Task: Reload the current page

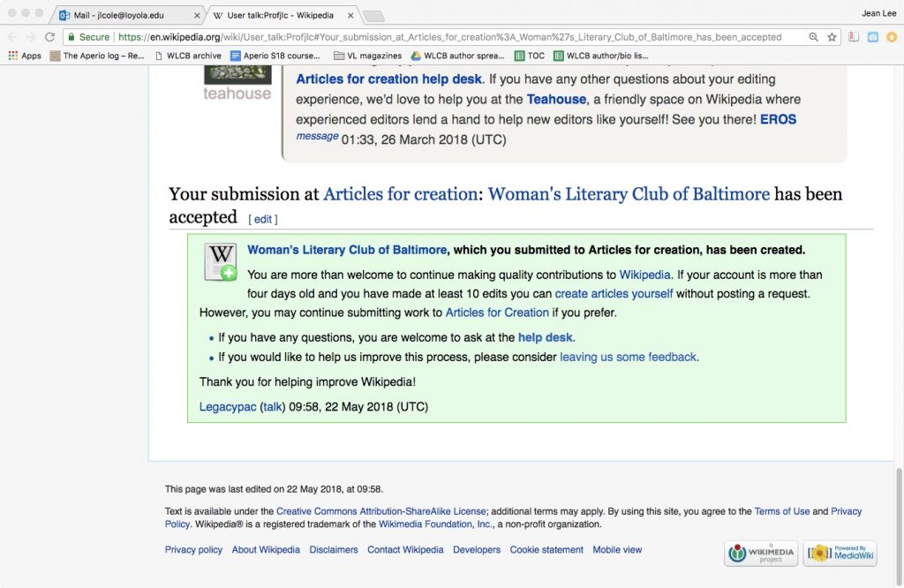Action: (49, 38)
